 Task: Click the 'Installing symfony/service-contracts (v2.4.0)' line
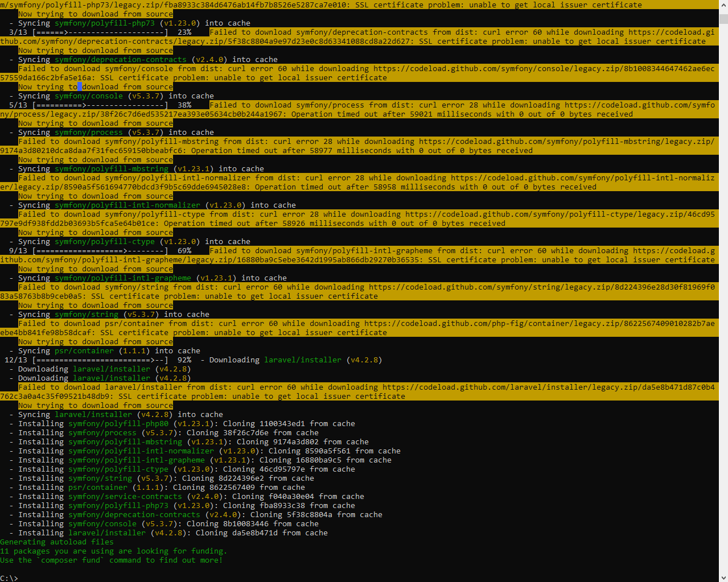pos(187,497)
